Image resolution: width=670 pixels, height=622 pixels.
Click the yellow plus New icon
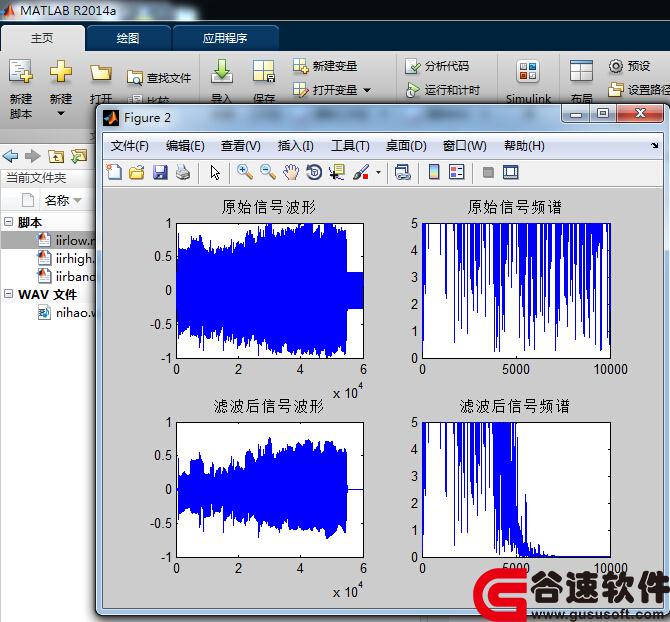(x=61, y=71)
